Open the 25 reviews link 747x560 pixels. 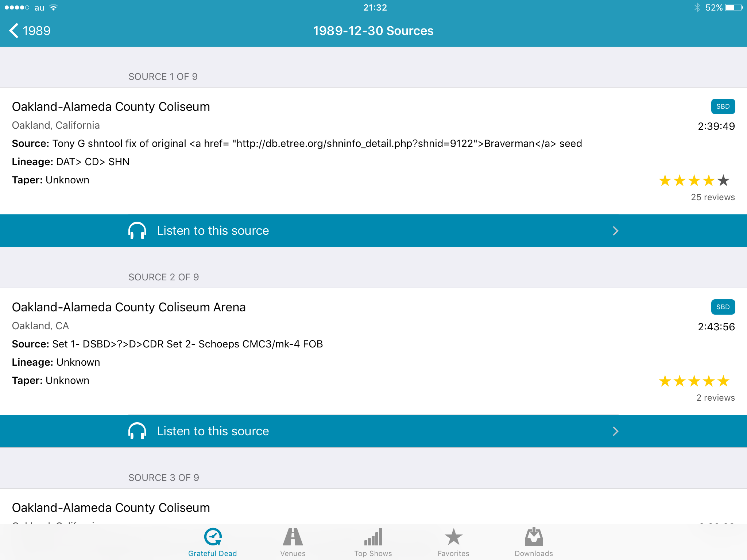coord(713,197)
